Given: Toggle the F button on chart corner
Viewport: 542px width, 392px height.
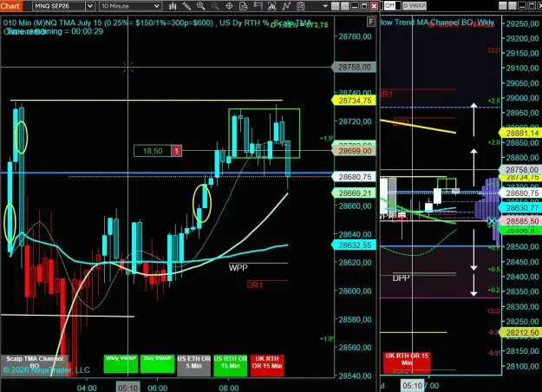Looking at the screenshot, I should point(370,23).
